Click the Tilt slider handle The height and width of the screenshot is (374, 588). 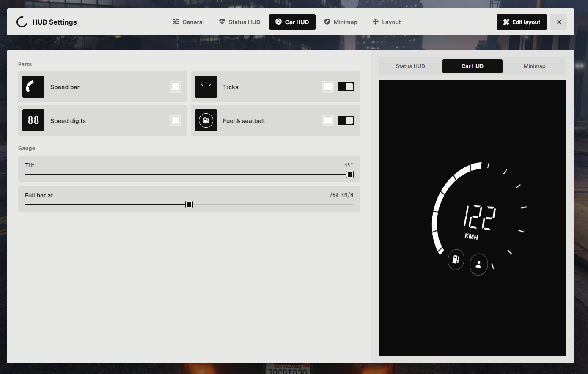pos(350,175)
